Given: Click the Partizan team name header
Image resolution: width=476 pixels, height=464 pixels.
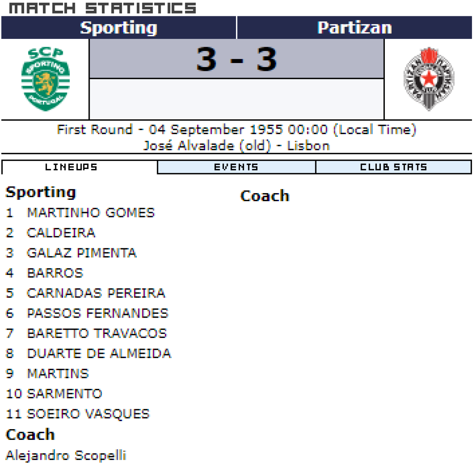Looking at the screenshot, I should [x=354, y=28].
